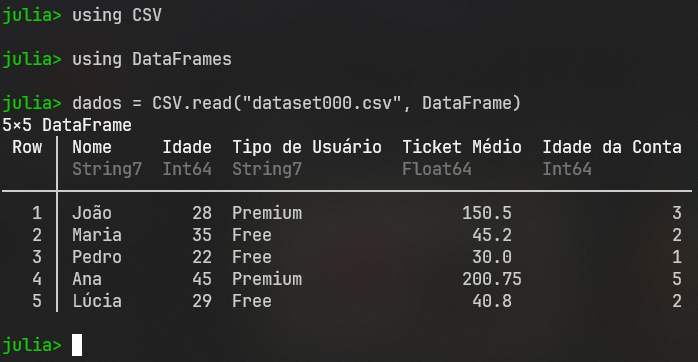
Task: Click 'Premium' in Ana's row
Action: click(267, 279)
